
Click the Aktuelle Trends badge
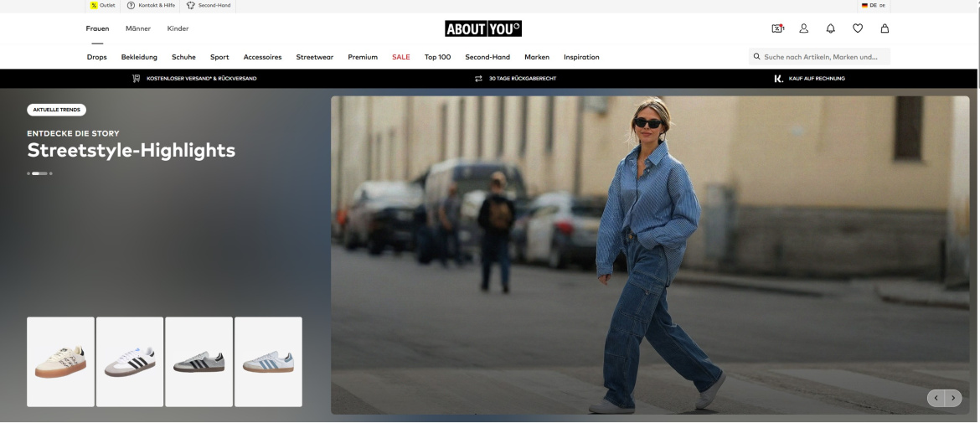(56, 110)
